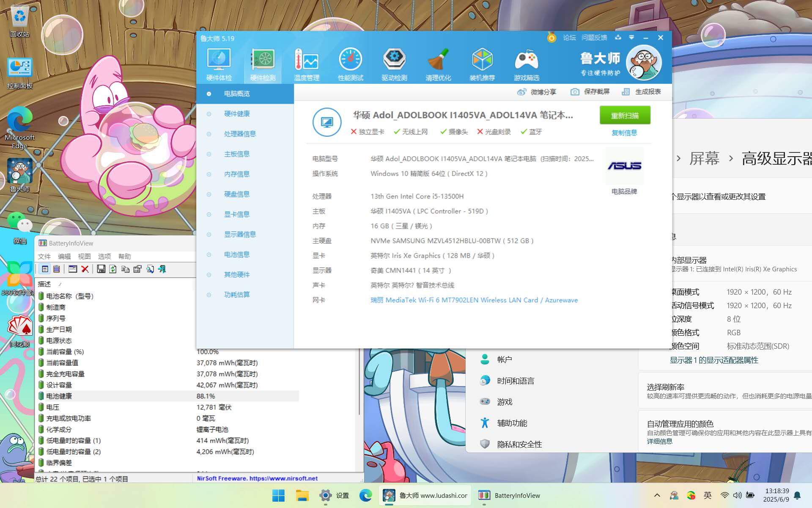Screen dimensions: 812x508
Task: Open 硬件体检 in the Ludashi toolbar
Action: pos(219,64)
